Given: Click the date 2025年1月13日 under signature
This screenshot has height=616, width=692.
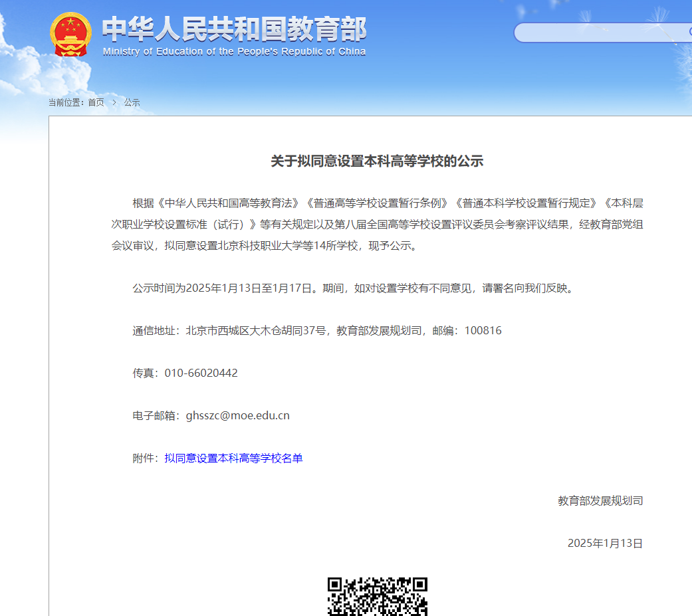Looking at the screenshot, I should 605,543.
